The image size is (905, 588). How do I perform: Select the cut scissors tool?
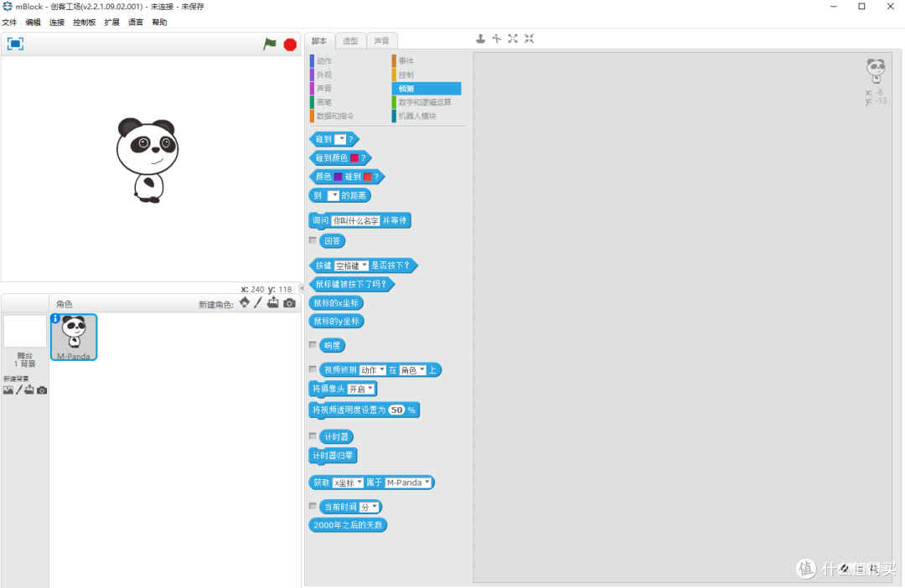tap(496, 39)
